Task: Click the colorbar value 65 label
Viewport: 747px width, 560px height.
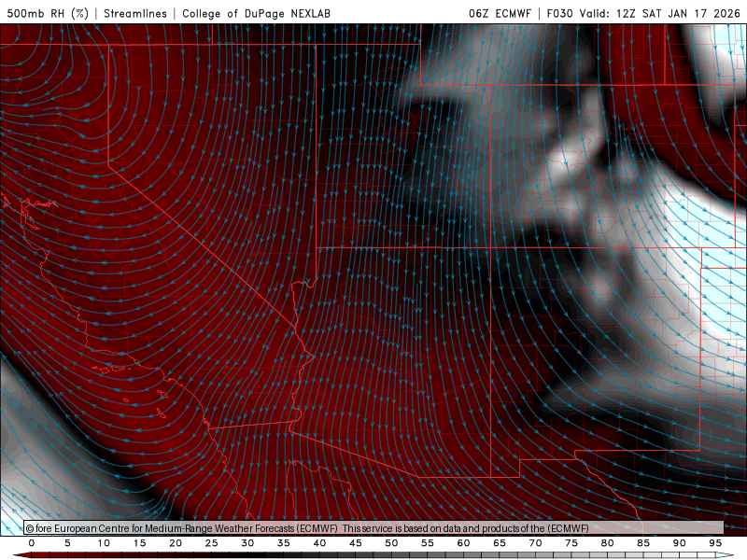Action: click(500, 543)
